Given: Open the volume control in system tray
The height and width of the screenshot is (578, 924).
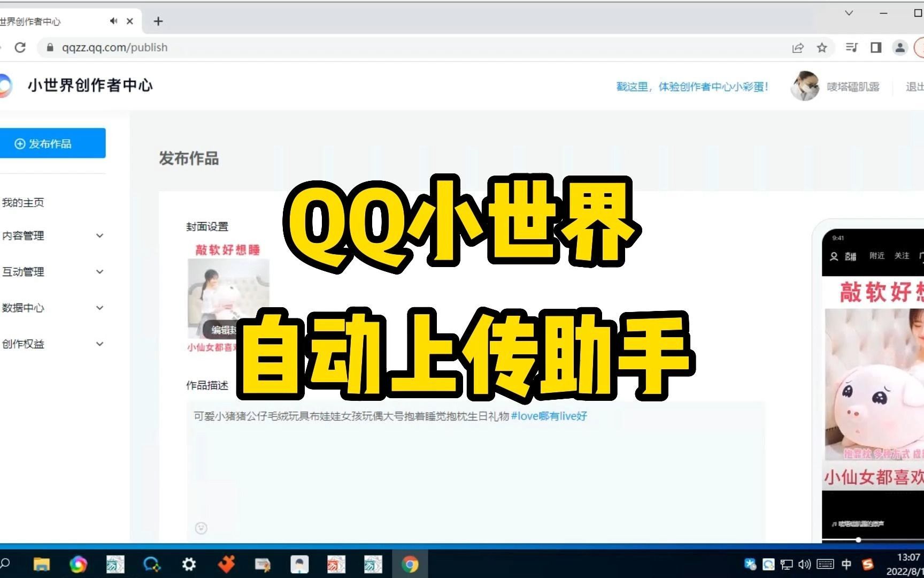Looking at the screenshot, I should tap(804, 564).
